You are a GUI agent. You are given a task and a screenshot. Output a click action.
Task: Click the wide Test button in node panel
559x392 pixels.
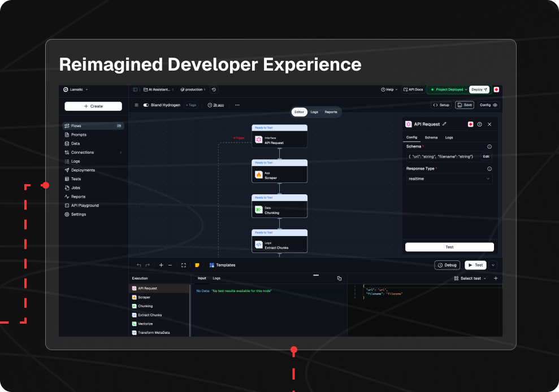(449, 247)
